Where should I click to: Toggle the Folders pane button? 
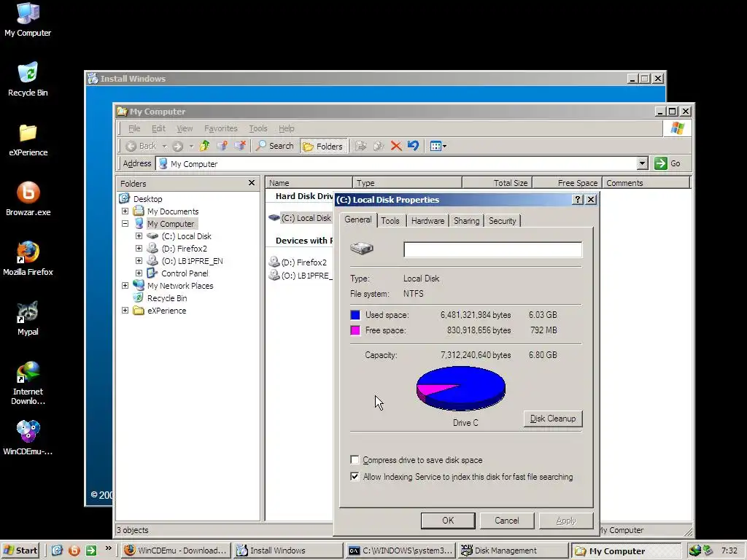click(323, 146)
